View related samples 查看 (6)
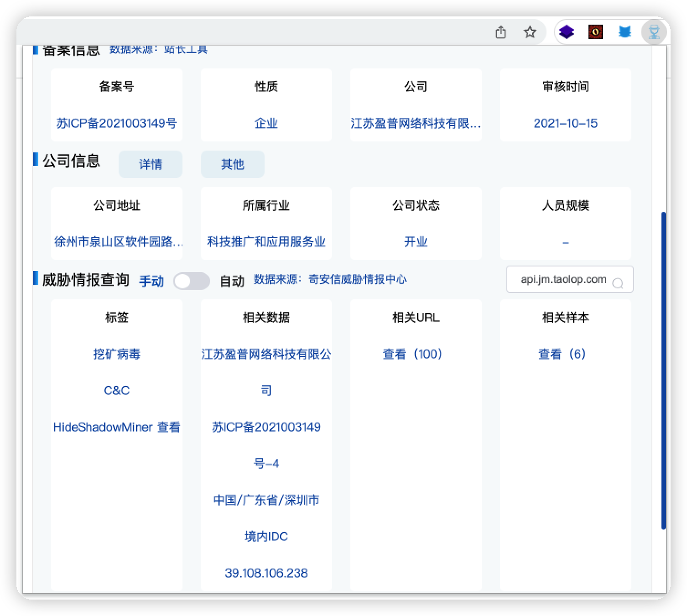The image size is (687, 616). point(562,354)
